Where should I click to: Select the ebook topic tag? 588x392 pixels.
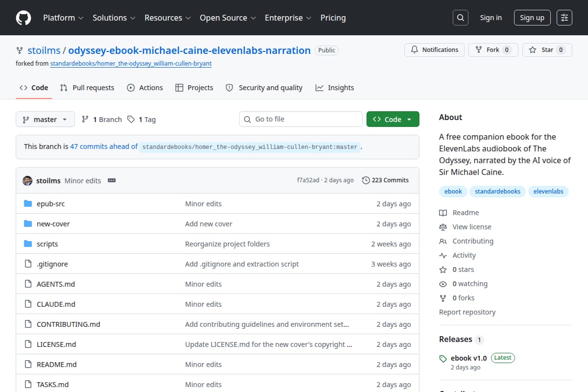(453, 191)
